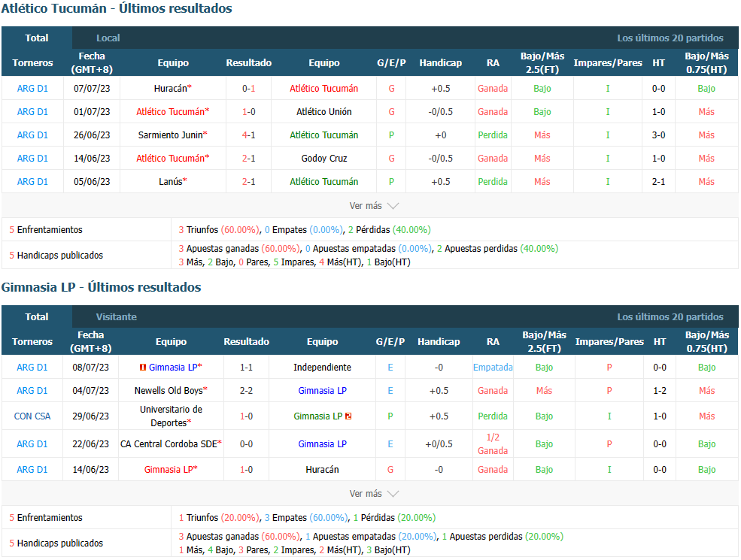Open ARG D1 link on the 07/07/23 row
The width and height of the screenshot is (741, 560).
[x=32, y=89]
